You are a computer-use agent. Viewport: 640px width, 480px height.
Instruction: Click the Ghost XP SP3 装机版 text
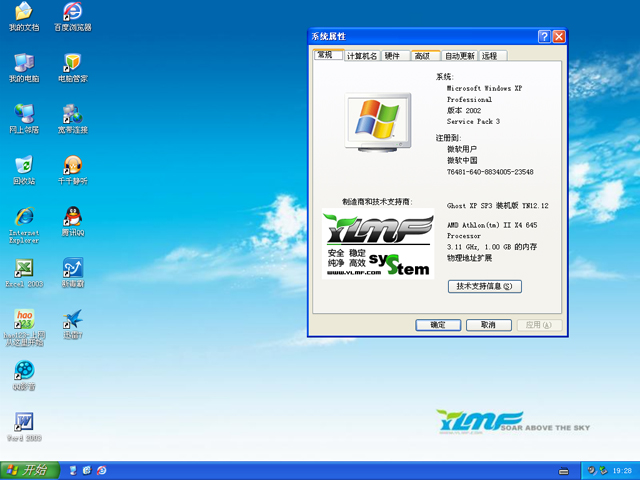coord(482,206)
